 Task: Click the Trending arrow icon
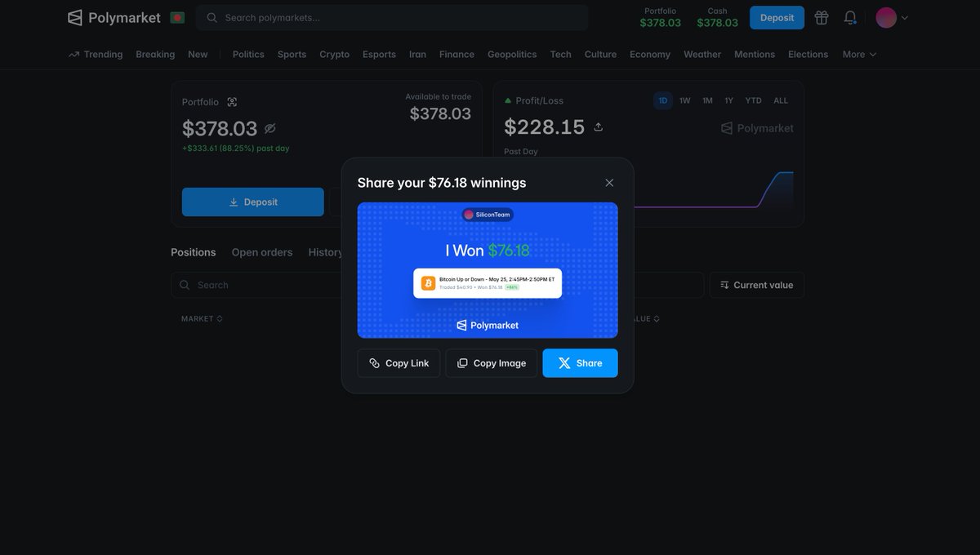coord(74,55)
